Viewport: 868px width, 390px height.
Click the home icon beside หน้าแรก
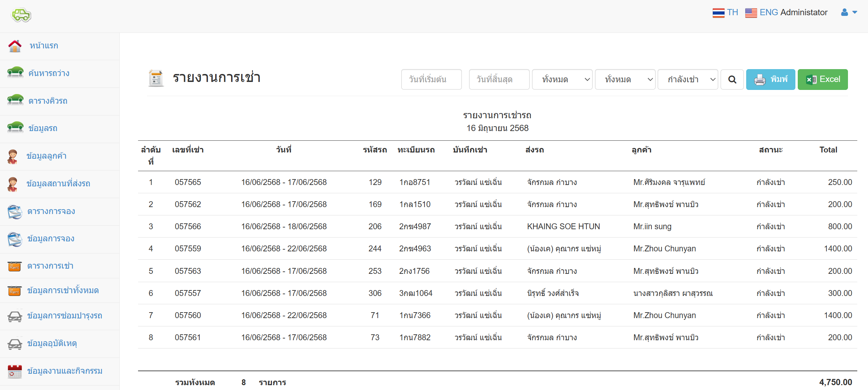(x=15, y=46)
